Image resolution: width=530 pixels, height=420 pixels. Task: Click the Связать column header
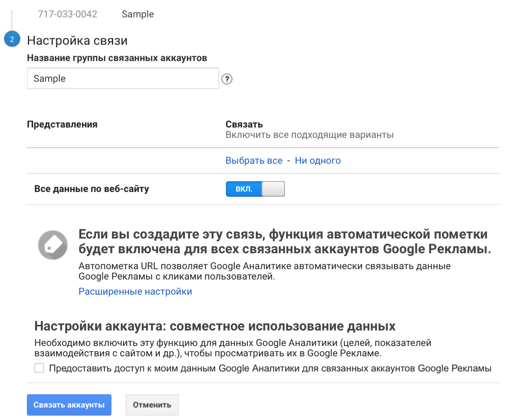[x=244, y=125]
